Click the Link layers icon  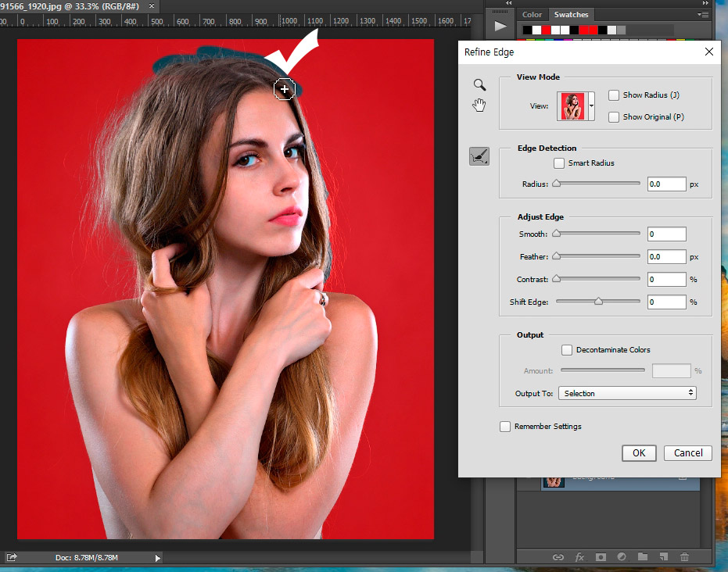558,556
